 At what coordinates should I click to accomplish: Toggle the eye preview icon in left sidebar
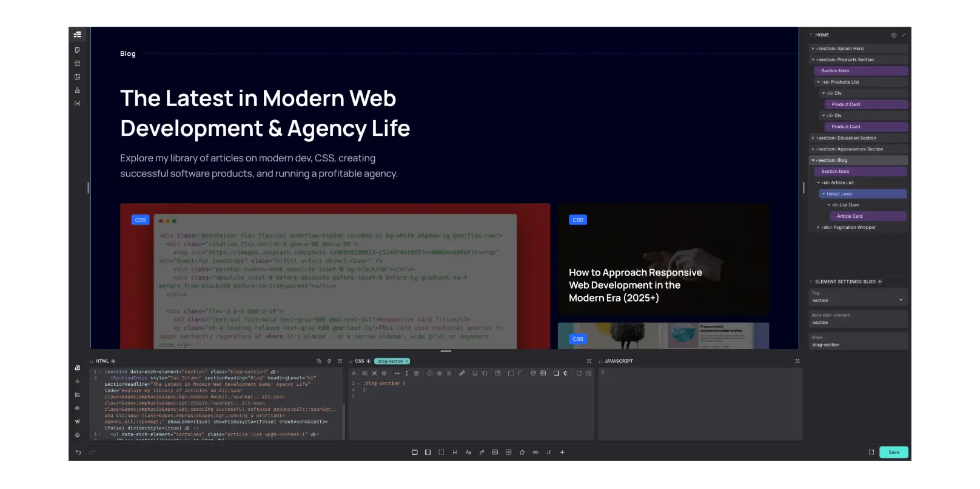point(78,408)
